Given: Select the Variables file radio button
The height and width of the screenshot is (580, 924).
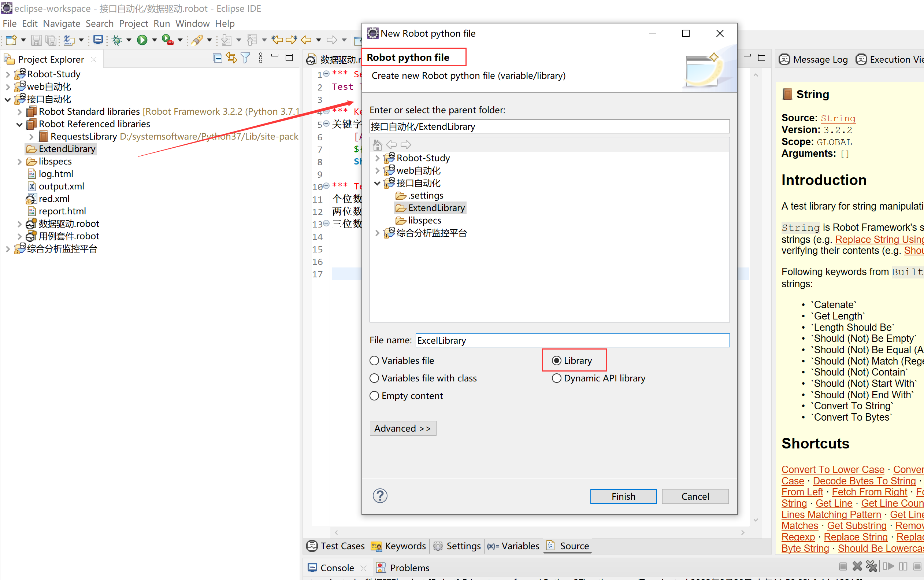Looking at the screenshot, I should [374, 361].
